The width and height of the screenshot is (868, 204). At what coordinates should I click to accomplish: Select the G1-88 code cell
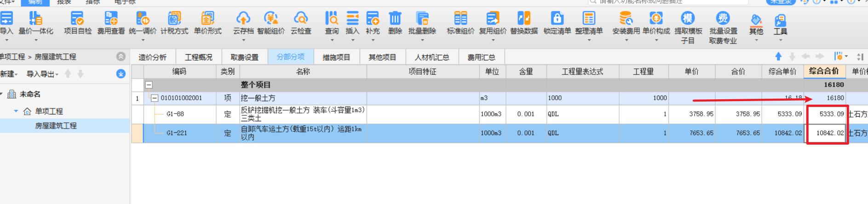coord(180,114)
